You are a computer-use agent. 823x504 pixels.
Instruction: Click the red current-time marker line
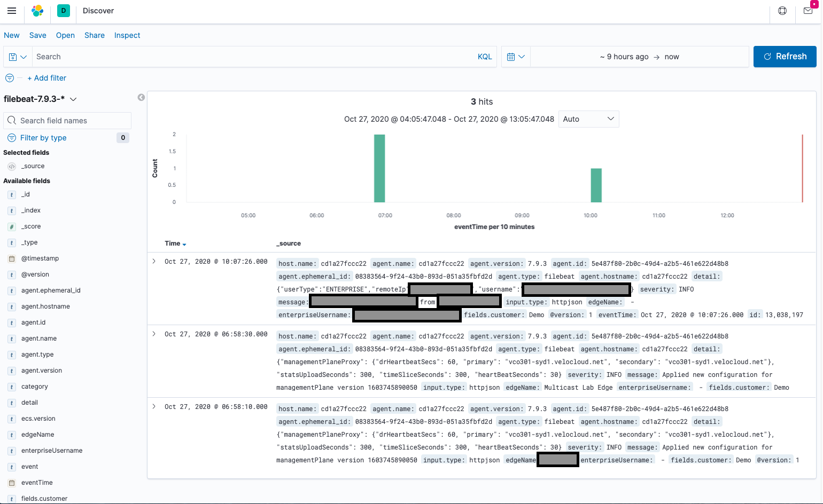802,168
